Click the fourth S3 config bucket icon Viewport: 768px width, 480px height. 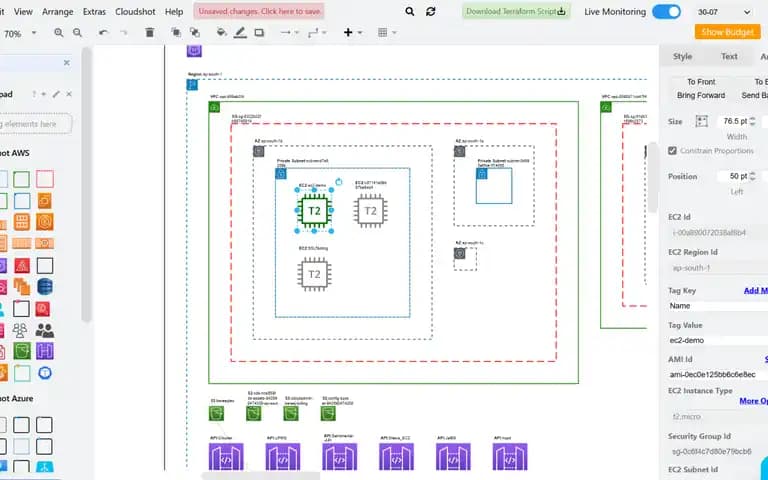[328, 413]
